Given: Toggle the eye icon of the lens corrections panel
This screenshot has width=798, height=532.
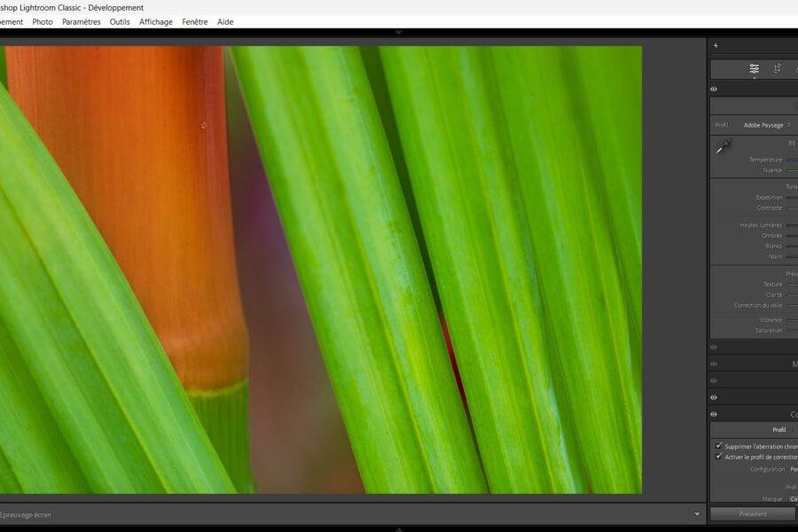Looking at the screenshot, I should click(x=714, y=414).
